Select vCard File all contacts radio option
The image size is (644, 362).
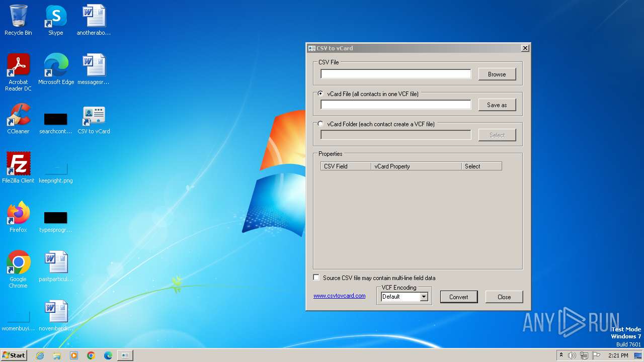click(320, 94)
